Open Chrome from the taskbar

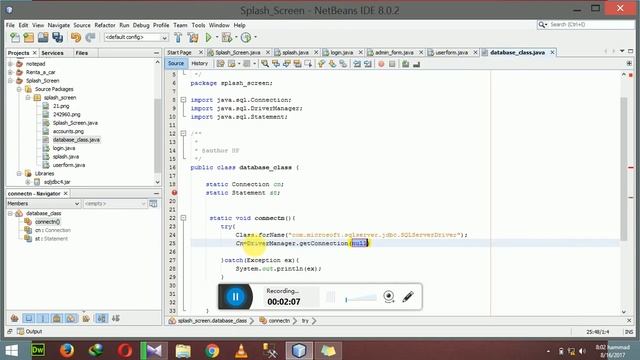pos(212,350)
